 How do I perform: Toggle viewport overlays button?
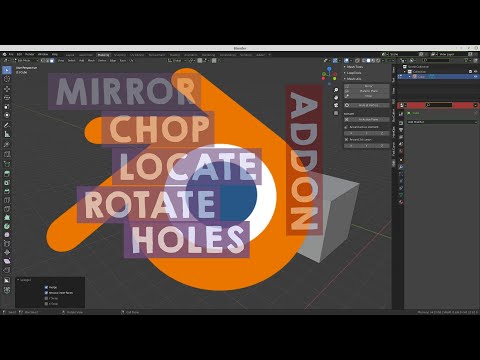[347, 61]
